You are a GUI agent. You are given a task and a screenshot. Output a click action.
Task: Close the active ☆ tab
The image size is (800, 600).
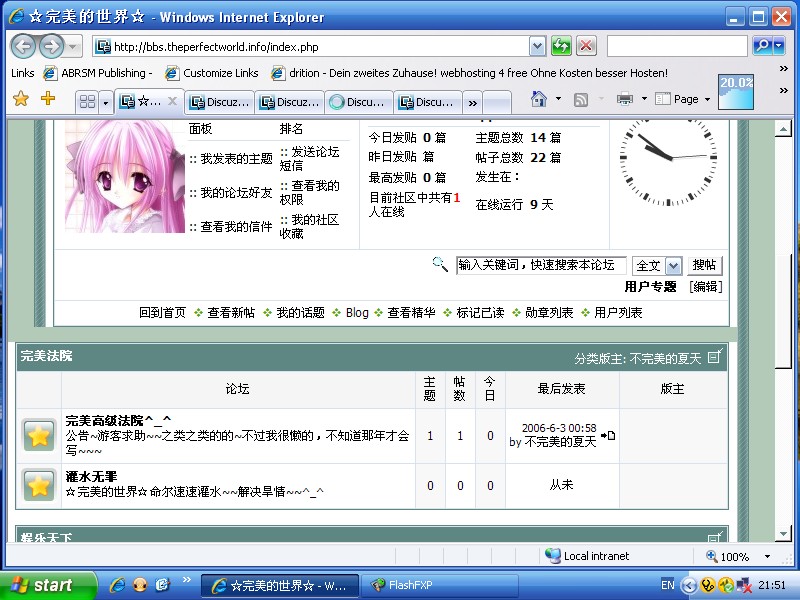tap(172, 101)
